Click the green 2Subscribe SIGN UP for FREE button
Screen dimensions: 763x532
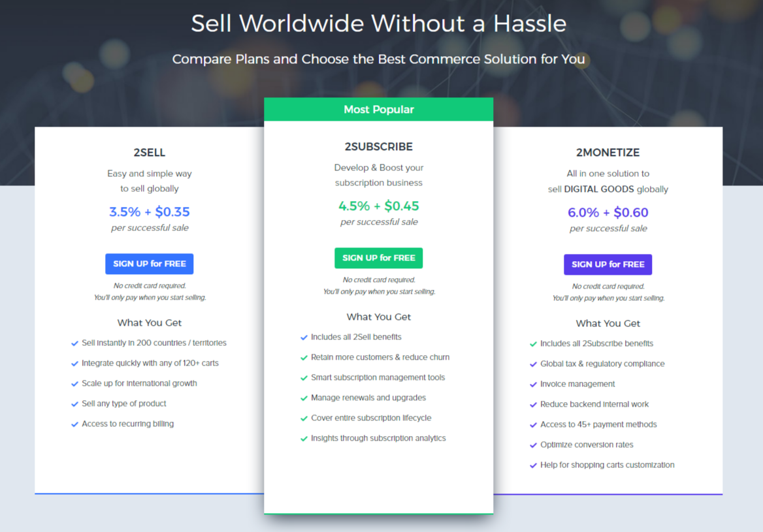(379, 258)
